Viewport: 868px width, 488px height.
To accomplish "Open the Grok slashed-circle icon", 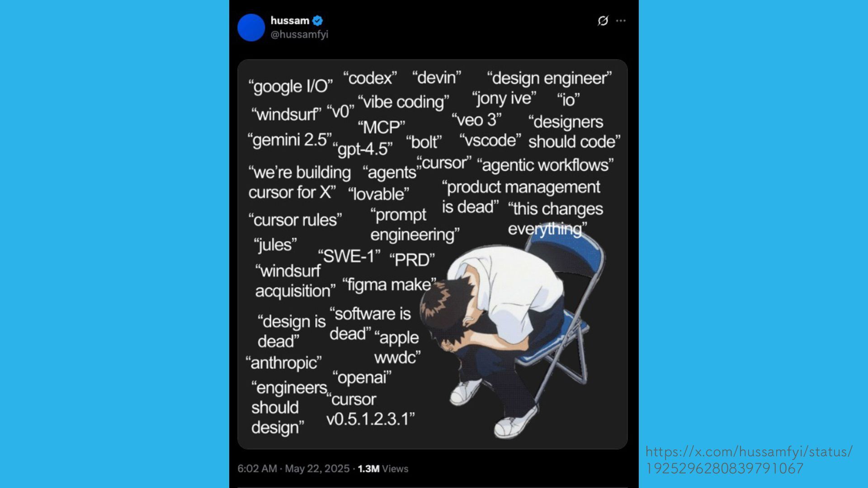I will pyautogui.click(x=603, y=21).
